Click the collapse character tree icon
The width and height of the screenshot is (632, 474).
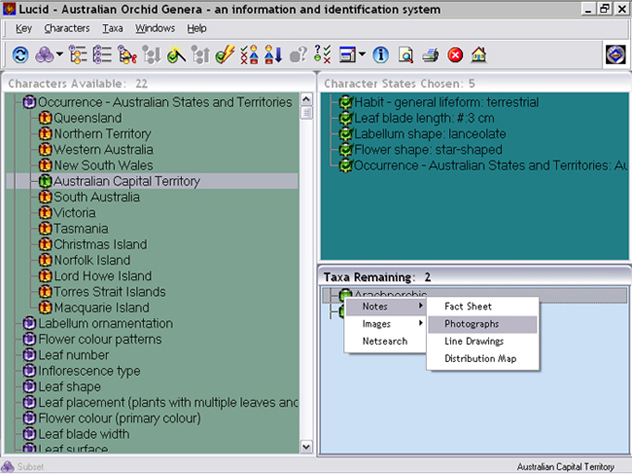(102, 55)
